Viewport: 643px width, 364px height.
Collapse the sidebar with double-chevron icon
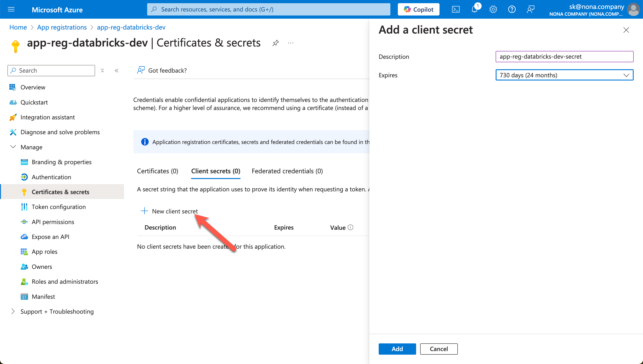[x=116, y=71]
